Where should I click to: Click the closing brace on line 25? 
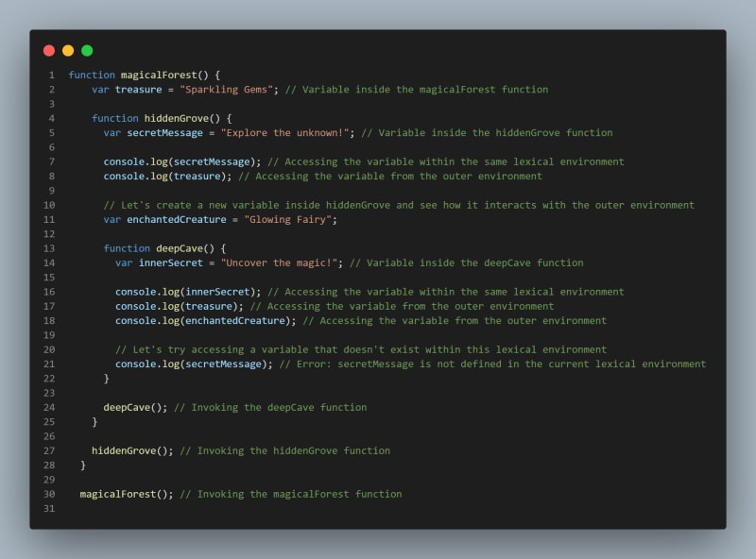click(x=94, y=422)
